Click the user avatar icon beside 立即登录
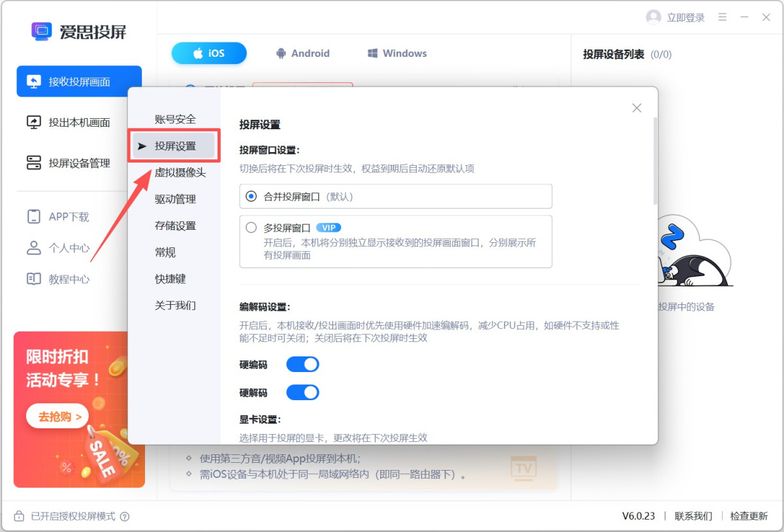The width and height of the screenshot is (784, 532). (653, 18)
